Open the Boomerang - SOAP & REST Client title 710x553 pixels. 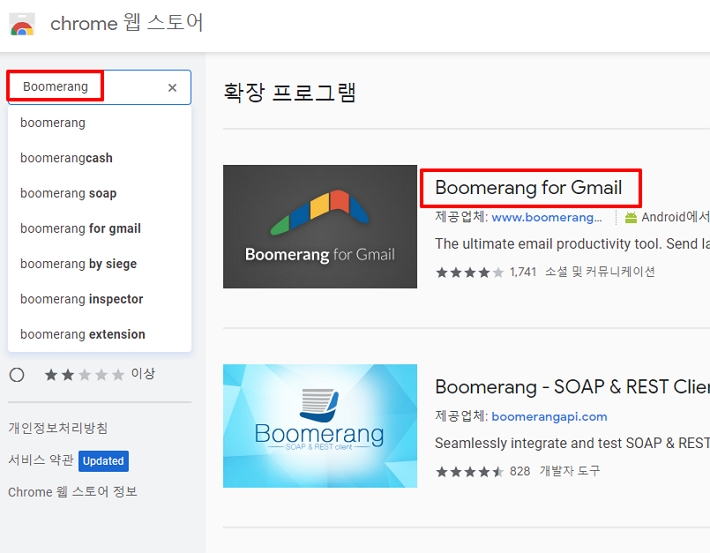click(x=572, y=387)
